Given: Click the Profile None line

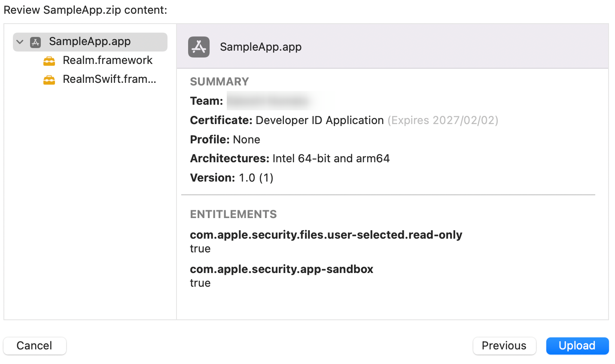Looking at the screenshot, I should [225, 140].
